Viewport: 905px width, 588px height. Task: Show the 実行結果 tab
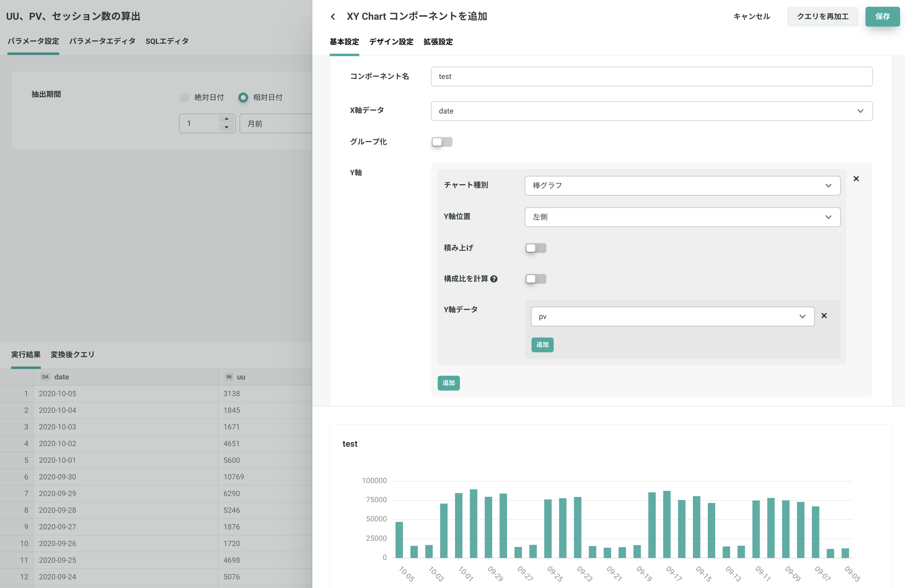pyautogui.click(x=26, y=355)
